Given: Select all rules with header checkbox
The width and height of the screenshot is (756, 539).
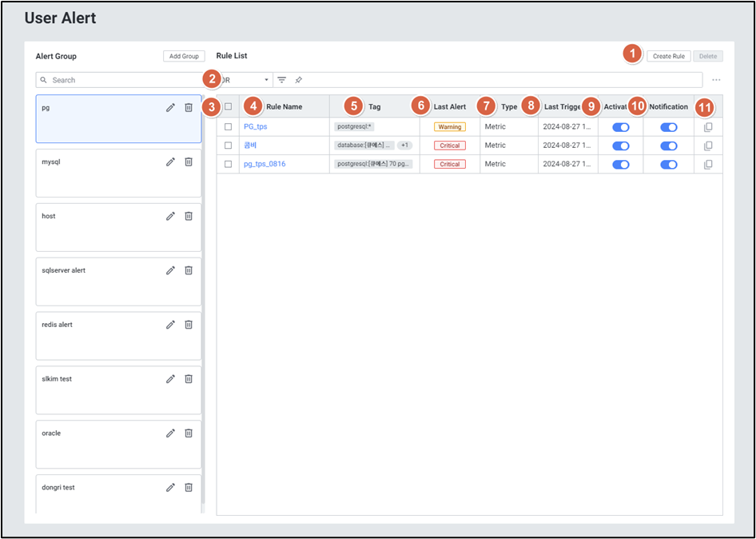Looking at the screenshot, I should (x=229, y=106).
